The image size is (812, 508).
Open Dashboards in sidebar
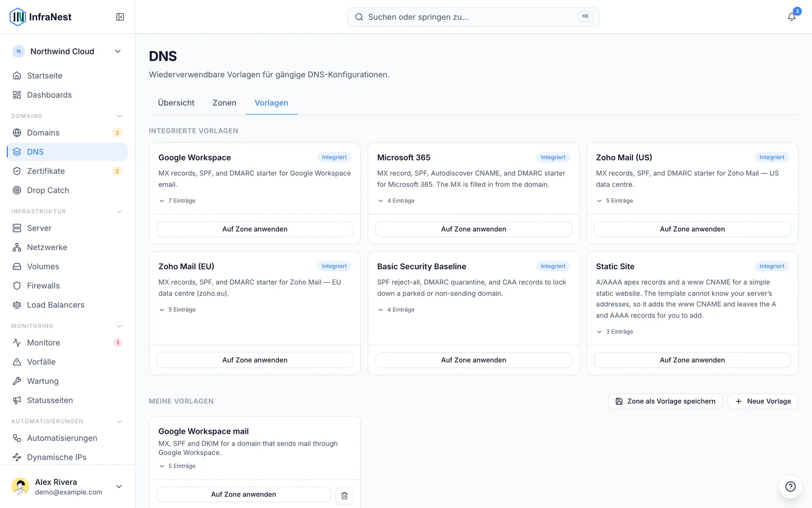point(67,95)
